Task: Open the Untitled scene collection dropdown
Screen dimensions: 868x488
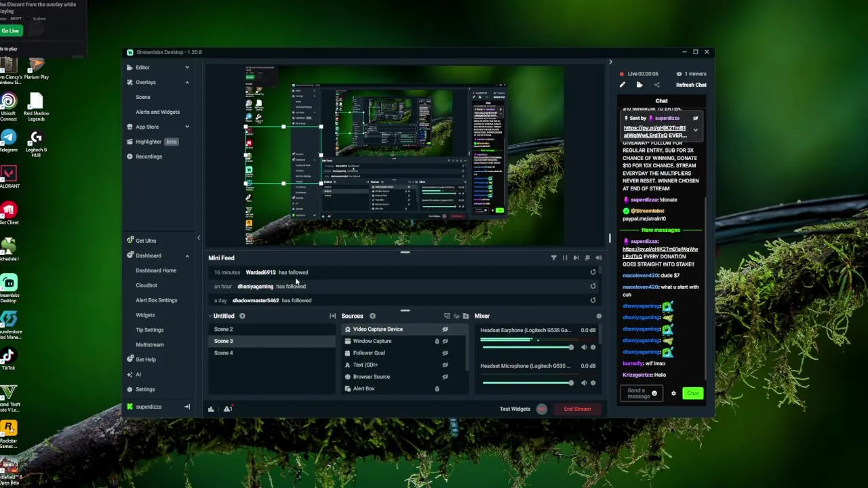Action: [x=222, y=316]
